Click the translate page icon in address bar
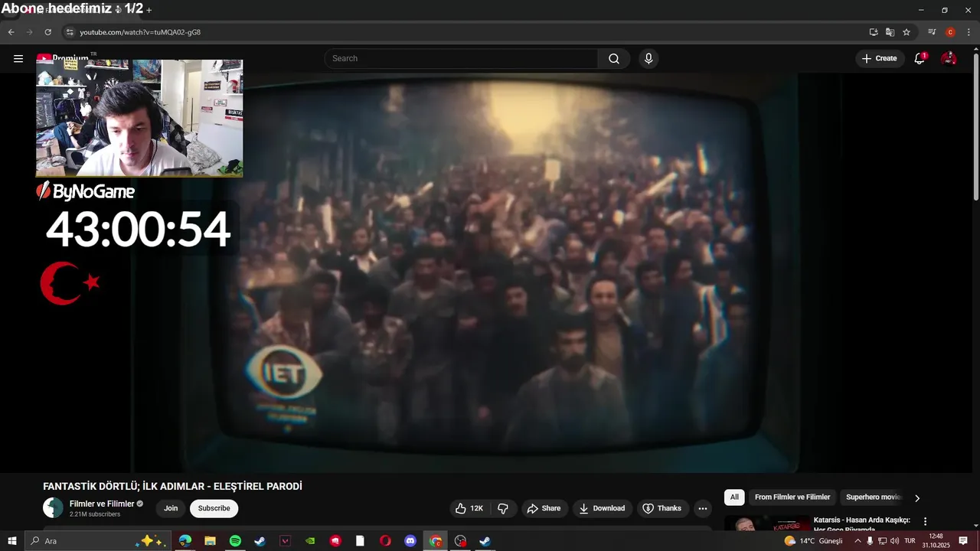980x551 pixels. point(890,32)
